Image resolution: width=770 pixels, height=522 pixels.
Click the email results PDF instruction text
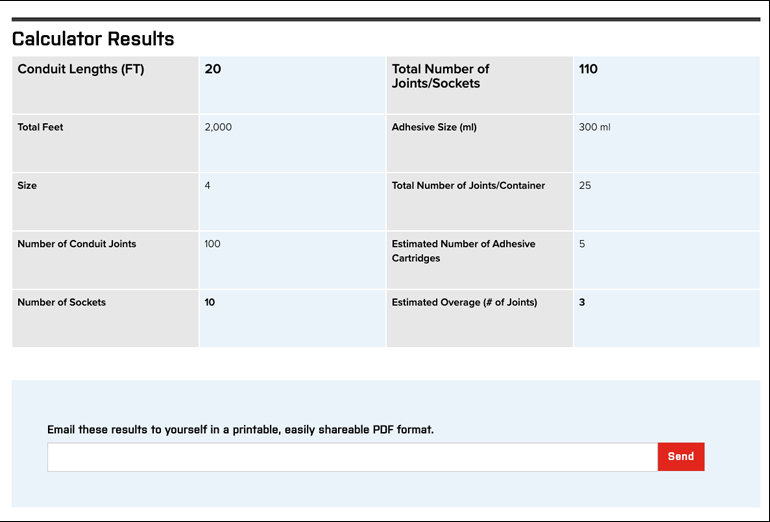pyautogui.click(x=240, y=430)
